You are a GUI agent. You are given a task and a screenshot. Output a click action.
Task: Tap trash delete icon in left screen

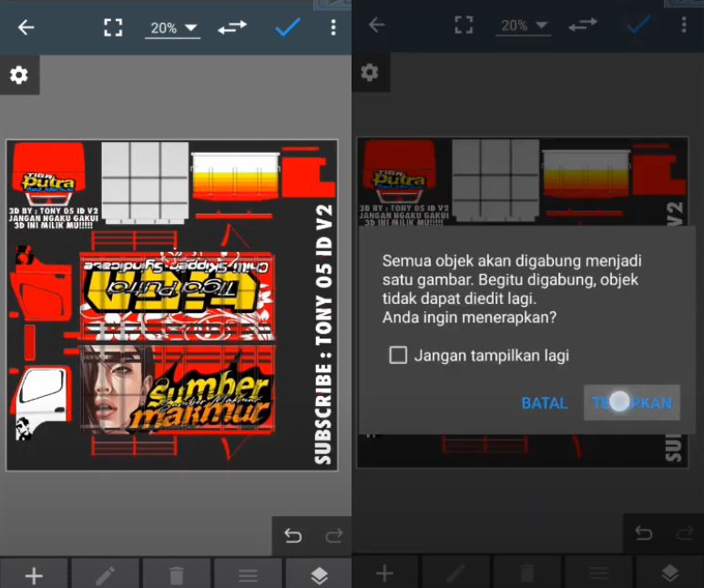click(177, 575)
